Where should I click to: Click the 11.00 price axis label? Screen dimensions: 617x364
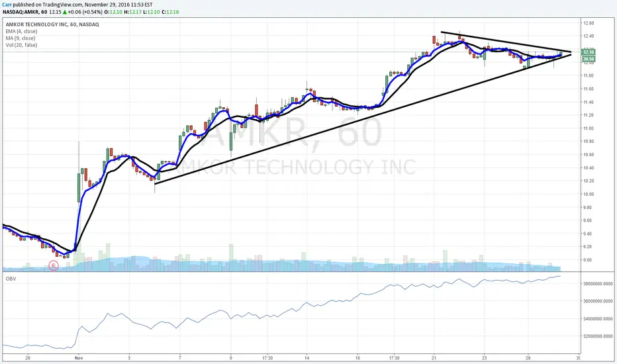(x=589, y=128)
